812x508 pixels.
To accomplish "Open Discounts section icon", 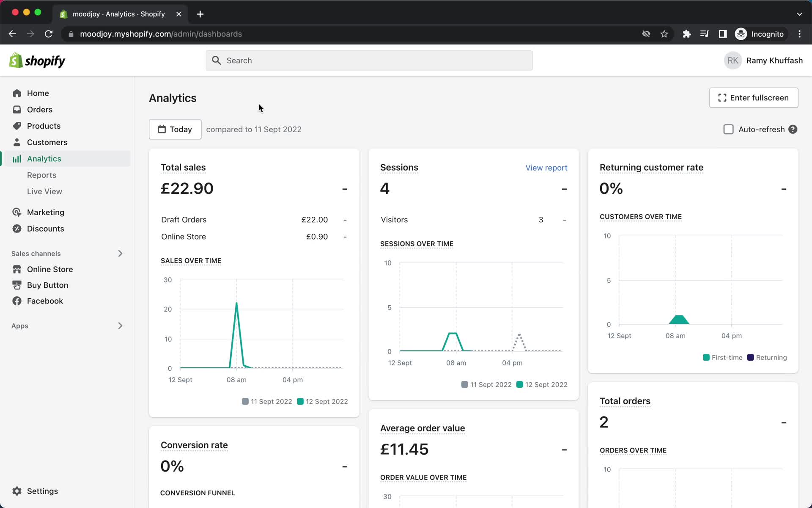I will click(17, 229).
